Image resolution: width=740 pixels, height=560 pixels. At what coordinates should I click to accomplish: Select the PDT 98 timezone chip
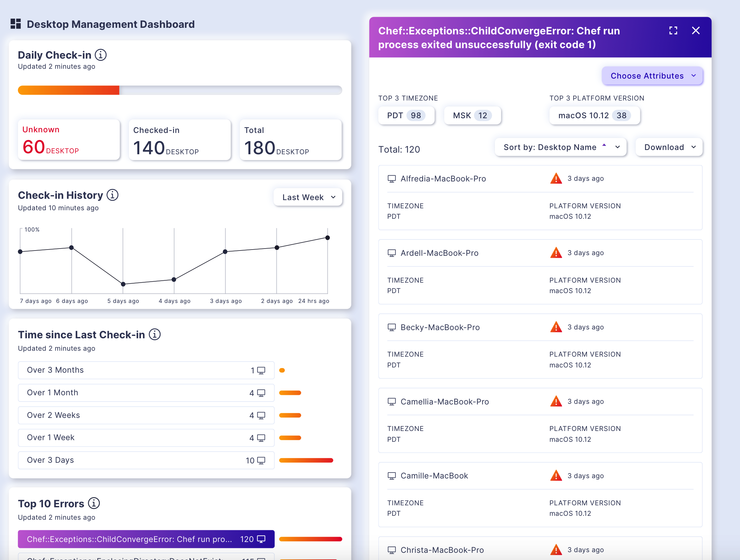coord(406,116)
